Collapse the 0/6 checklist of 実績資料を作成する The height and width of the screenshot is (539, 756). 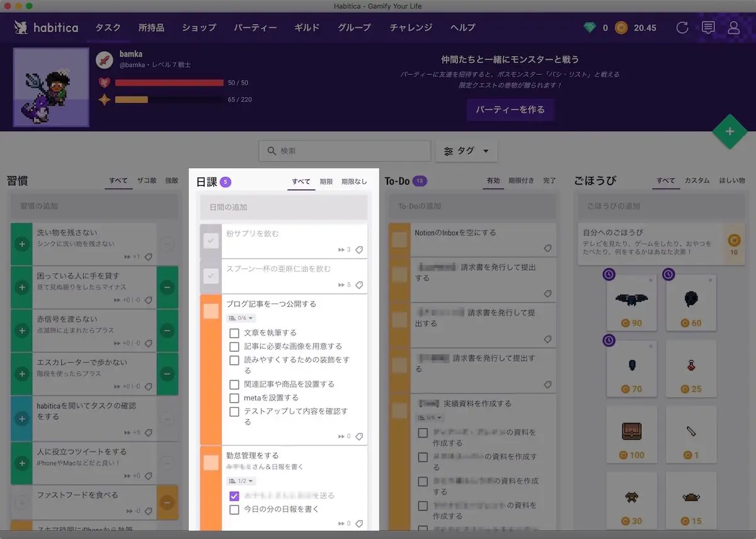(431, 417)
